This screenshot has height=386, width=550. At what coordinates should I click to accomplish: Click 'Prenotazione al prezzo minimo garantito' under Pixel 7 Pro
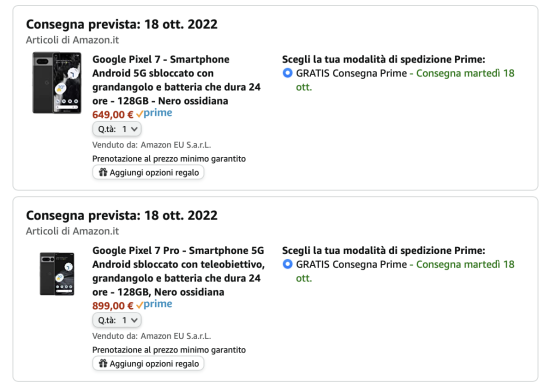(169, 350)
